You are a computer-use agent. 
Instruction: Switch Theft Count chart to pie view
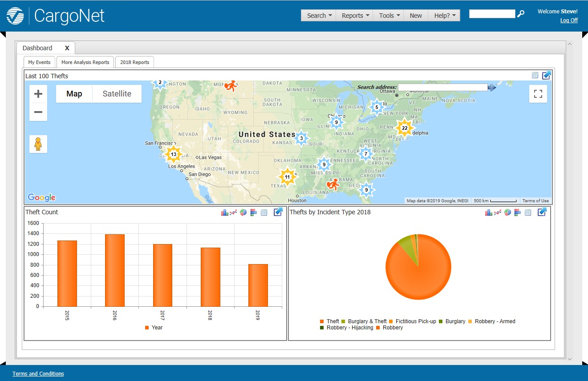pos(243,213)
